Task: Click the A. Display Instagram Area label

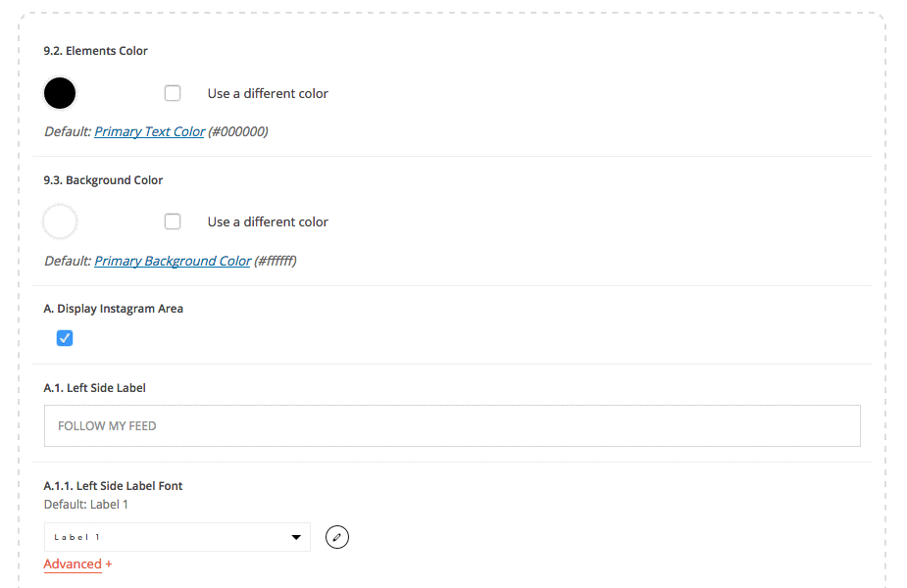Action: point(114,309)
